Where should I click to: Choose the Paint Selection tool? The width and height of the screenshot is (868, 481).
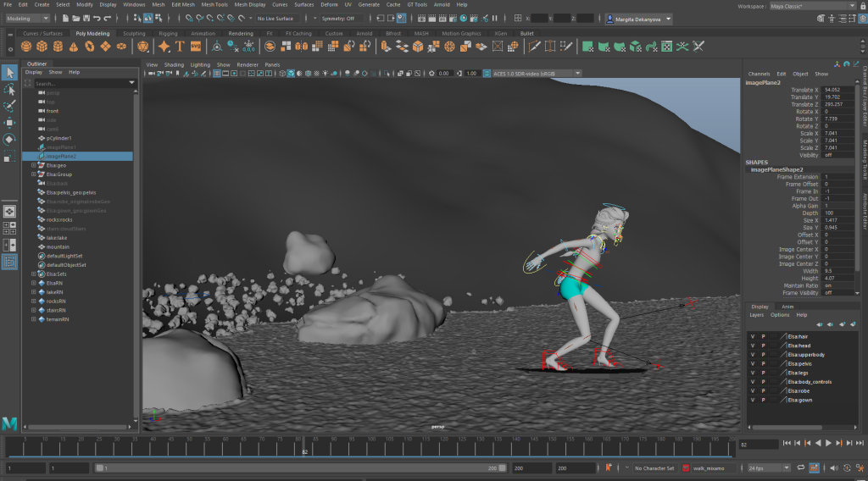pyautogui.click(x=9, y=106)
